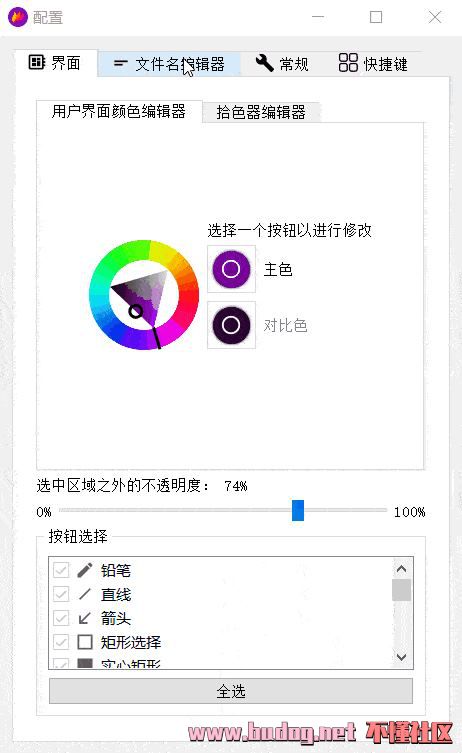Click the rectangle icon beside 矩形选择
462x753 pixels.
pos(85,642)
